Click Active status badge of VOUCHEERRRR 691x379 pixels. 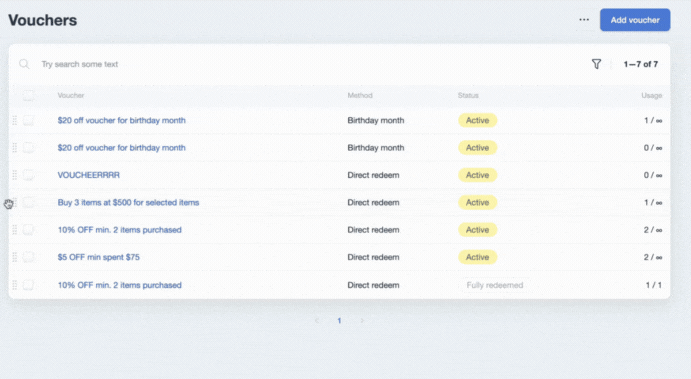click(478, 175)
